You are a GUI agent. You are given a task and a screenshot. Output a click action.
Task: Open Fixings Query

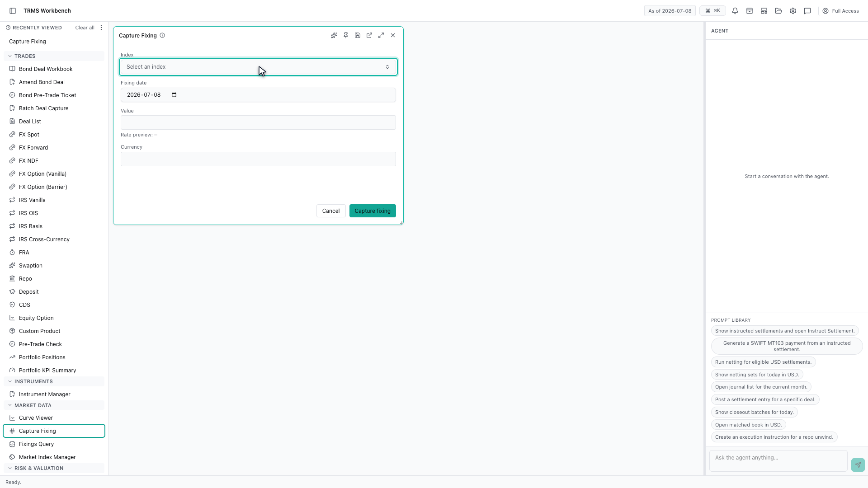[x=54, y=444]
